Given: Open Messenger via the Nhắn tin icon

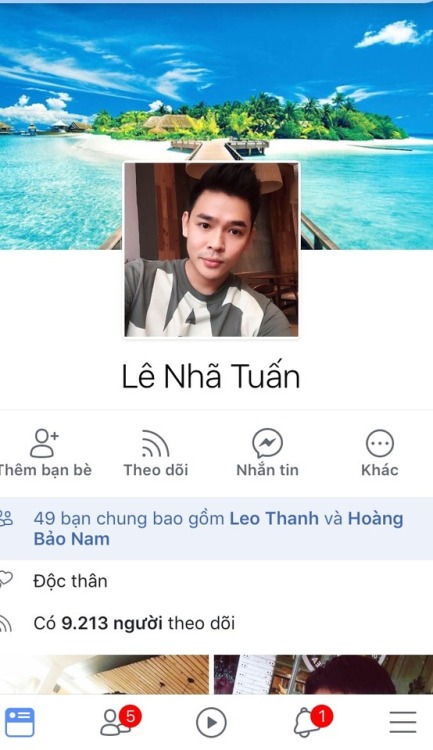Looking at the screenshot, I should tap(267, 443).
